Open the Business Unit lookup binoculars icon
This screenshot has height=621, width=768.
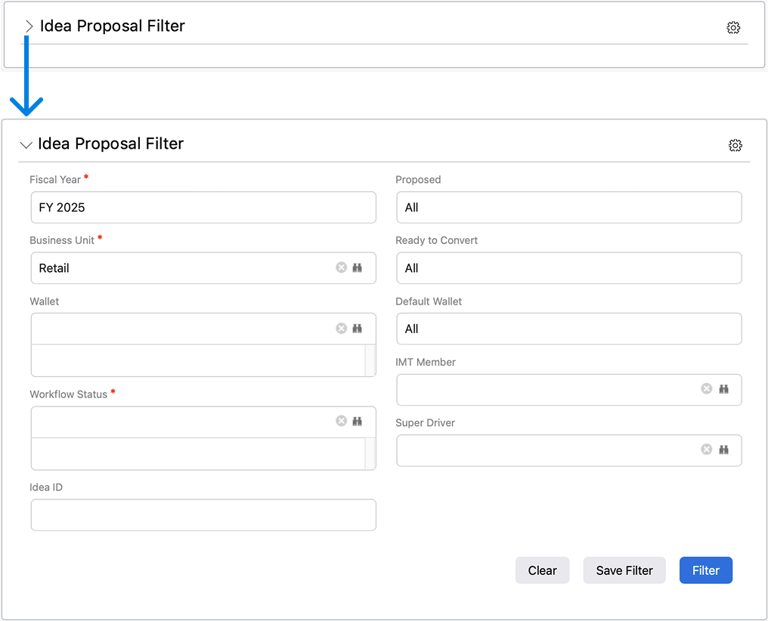point(357,268)
